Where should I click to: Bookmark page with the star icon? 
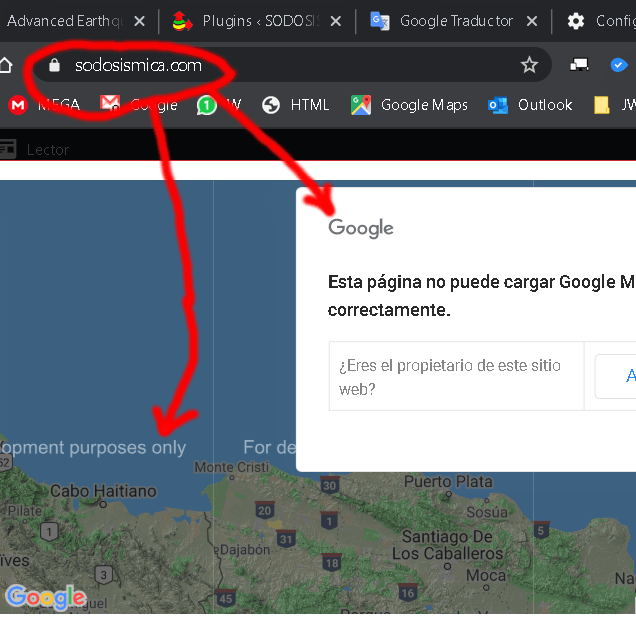(x=529, y=65)
